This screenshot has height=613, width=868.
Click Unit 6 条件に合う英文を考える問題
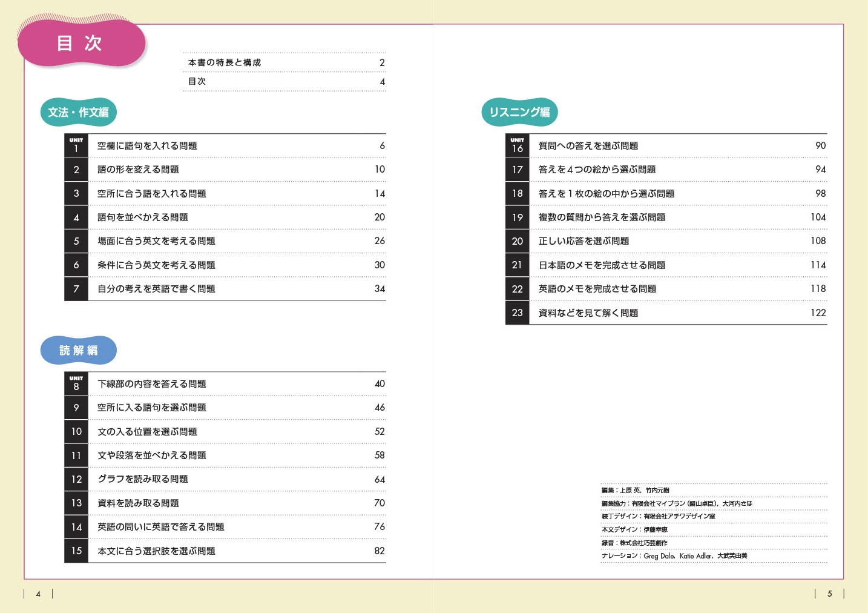225,265
